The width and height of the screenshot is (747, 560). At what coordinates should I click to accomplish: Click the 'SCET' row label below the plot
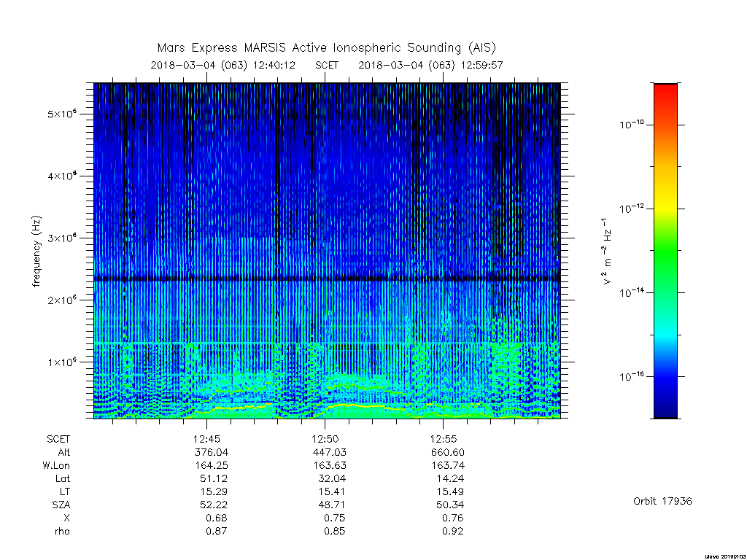point(58,439)
